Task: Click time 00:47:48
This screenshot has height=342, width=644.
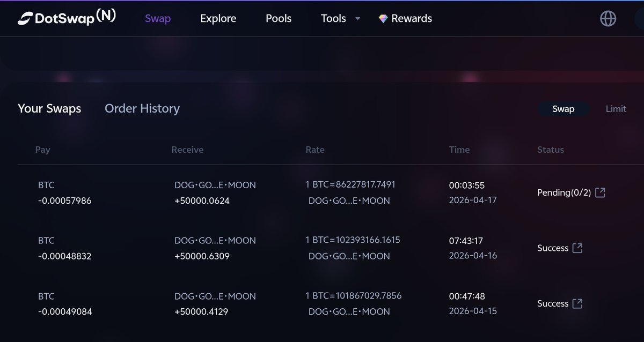Action: click(x=467, y=296)
